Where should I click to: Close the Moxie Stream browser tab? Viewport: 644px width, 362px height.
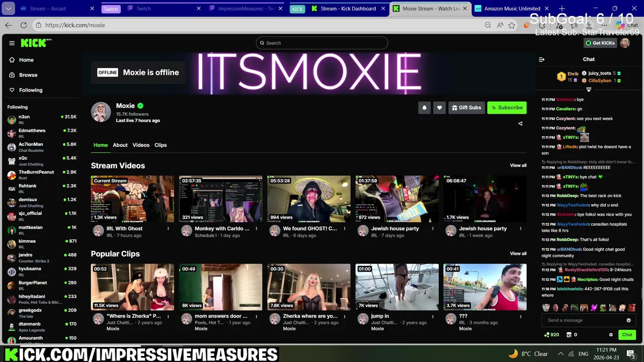(x=465, y=9)
